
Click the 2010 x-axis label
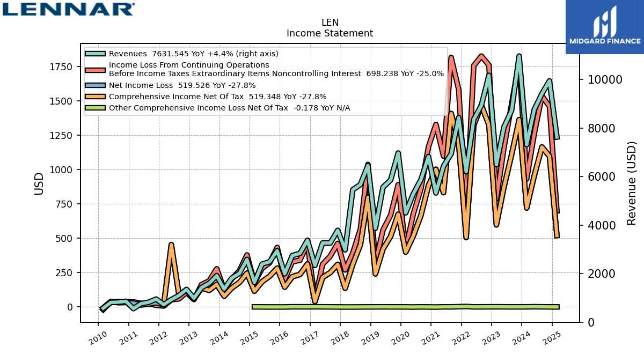click(98, 337)
